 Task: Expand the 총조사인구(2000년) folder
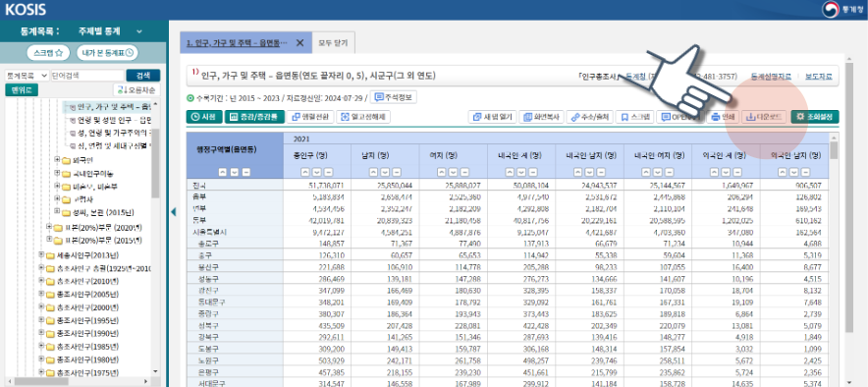tap(41, 307)
